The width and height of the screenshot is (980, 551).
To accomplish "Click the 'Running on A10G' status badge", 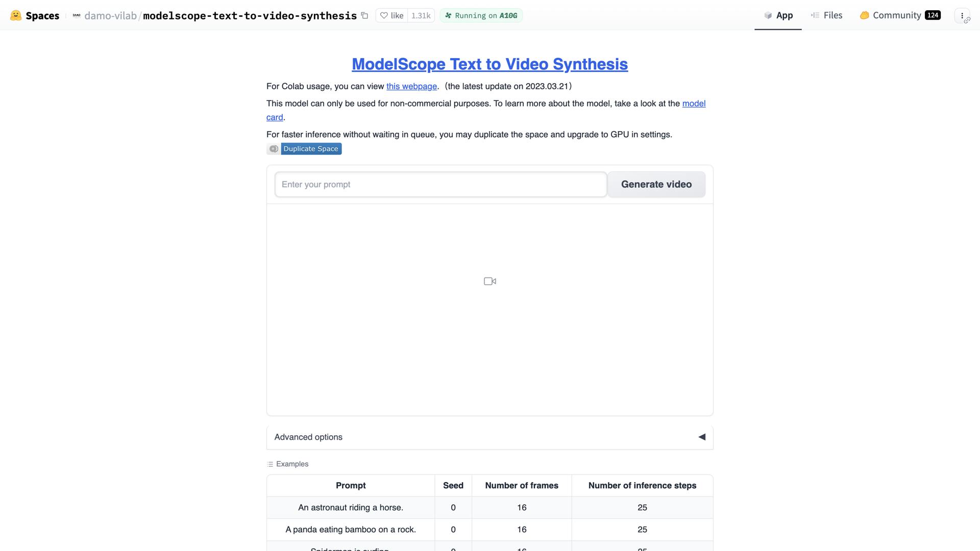I will (x=480, y=15).
